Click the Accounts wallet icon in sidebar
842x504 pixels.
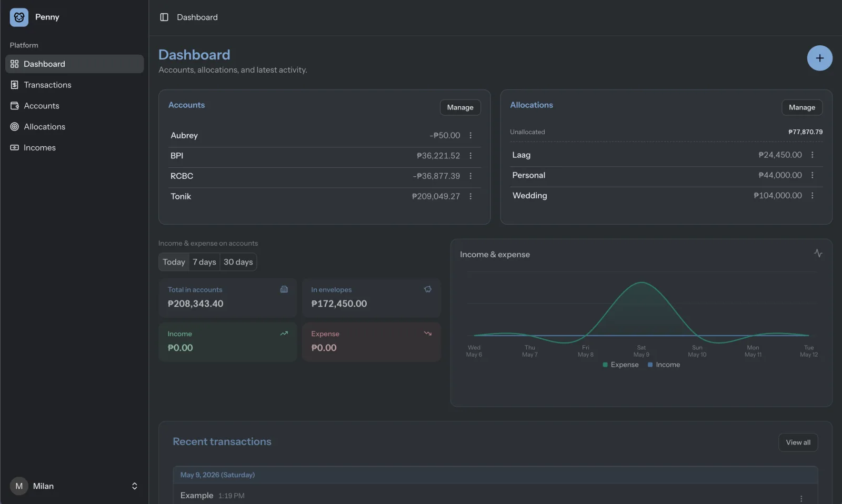[14, 106]
